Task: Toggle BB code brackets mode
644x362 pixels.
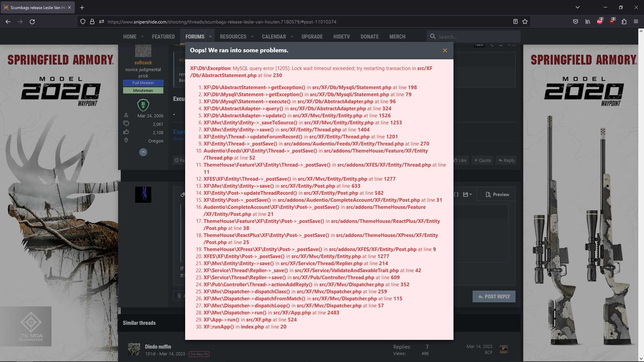Action: 456,194
